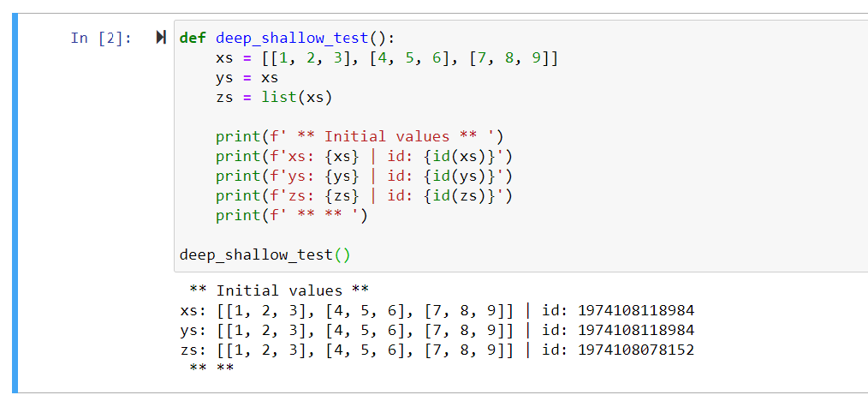This screenshot has width=868, height=395.
Task: Click the print Initial values code line
Action: tap(360, 136)
